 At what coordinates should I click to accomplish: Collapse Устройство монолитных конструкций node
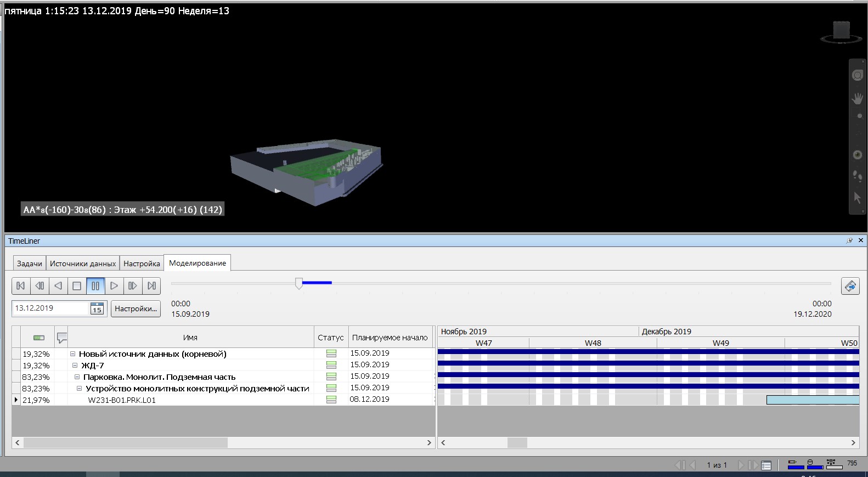79,388
